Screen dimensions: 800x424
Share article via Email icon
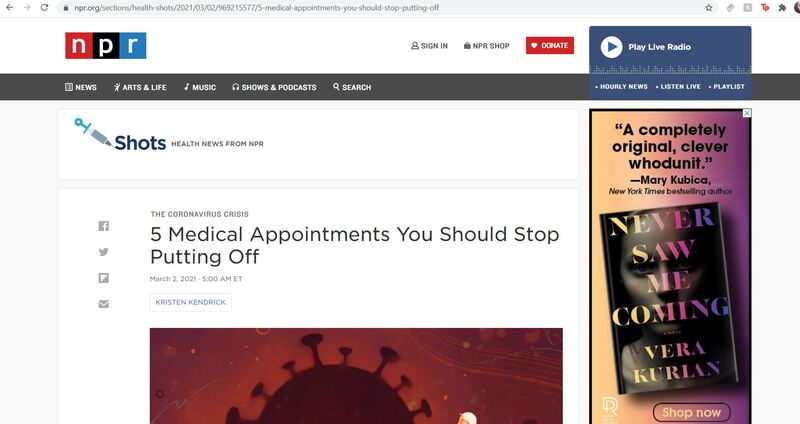[104, 304]
